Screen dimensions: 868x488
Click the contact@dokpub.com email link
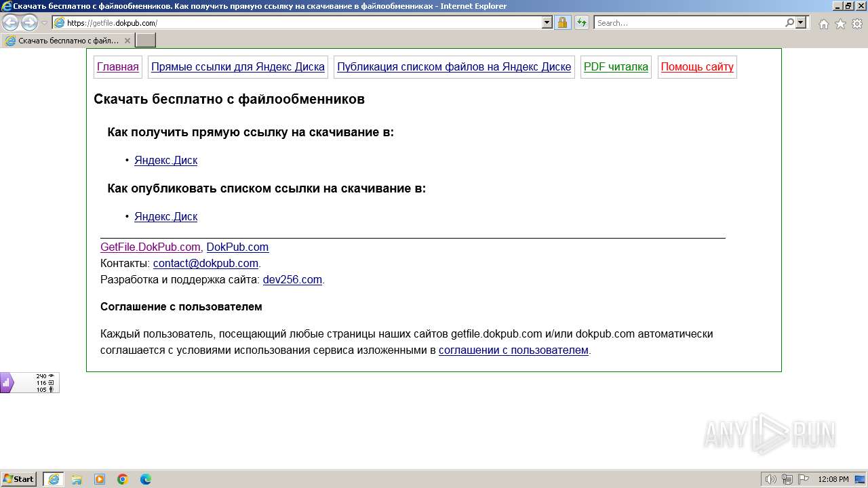pyautogui.click(x=205, y=264)
